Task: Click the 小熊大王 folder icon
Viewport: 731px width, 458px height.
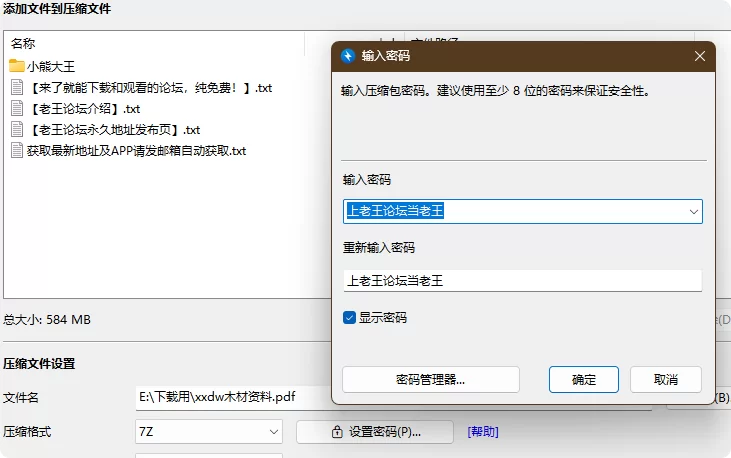Action: (x=17, y=66)
